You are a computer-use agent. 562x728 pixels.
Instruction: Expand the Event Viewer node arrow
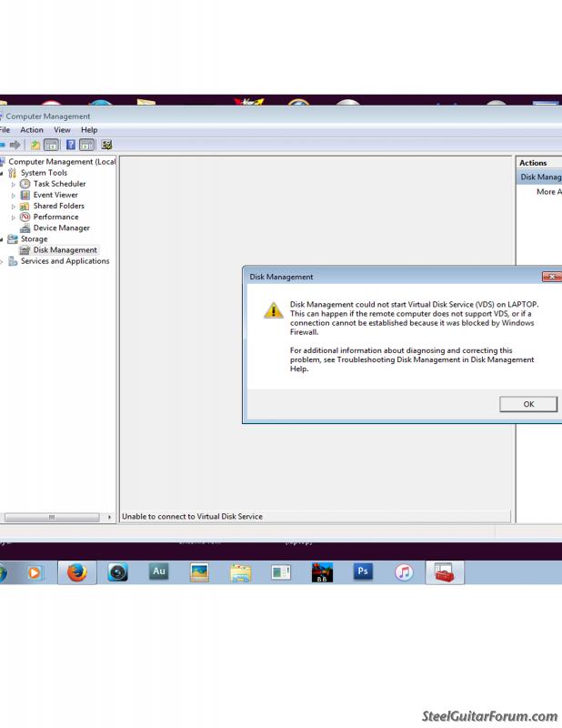[14, 195]
